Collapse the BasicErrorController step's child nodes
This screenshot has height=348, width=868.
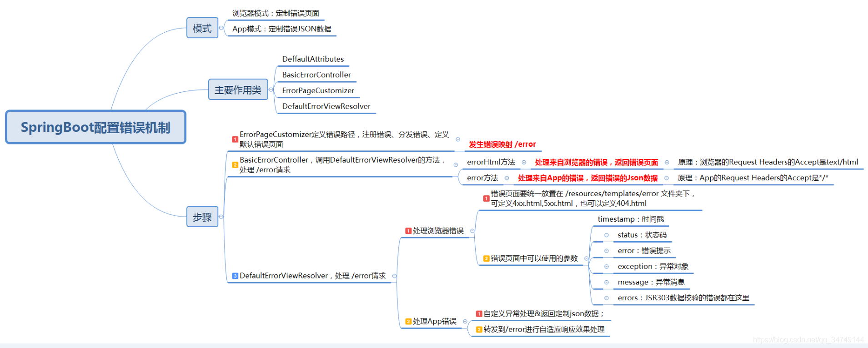coord(456,165)
